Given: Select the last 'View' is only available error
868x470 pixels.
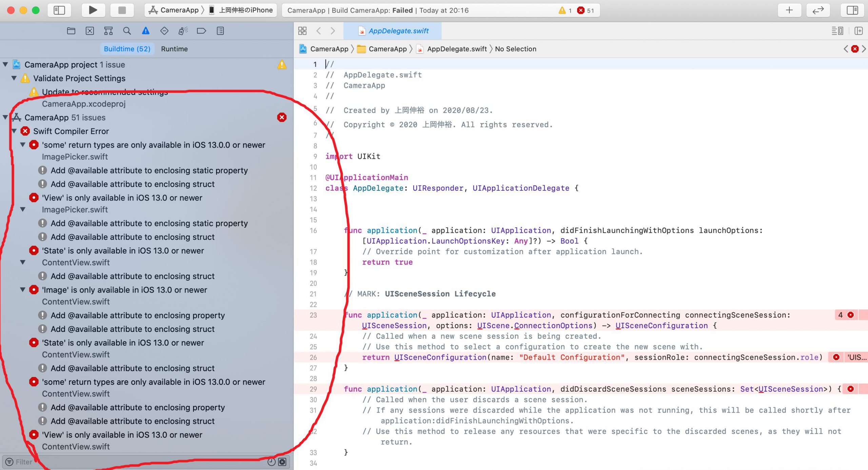Looking at the screenshot, I should point(122,435).
